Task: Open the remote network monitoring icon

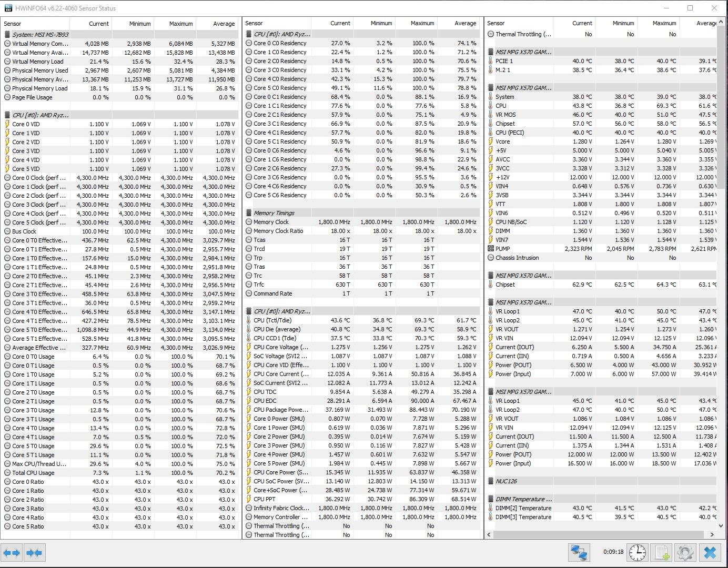Action: [x=579, y=553]
